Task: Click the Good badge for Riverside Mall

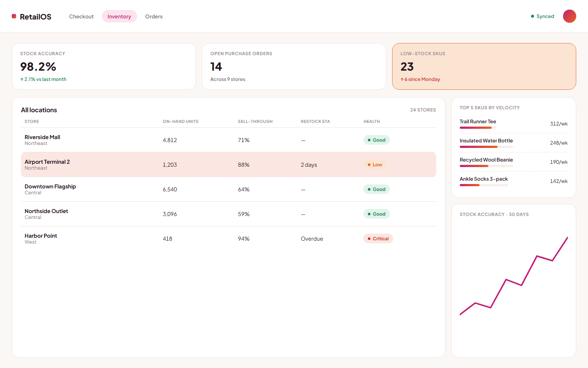Action: 377,140
